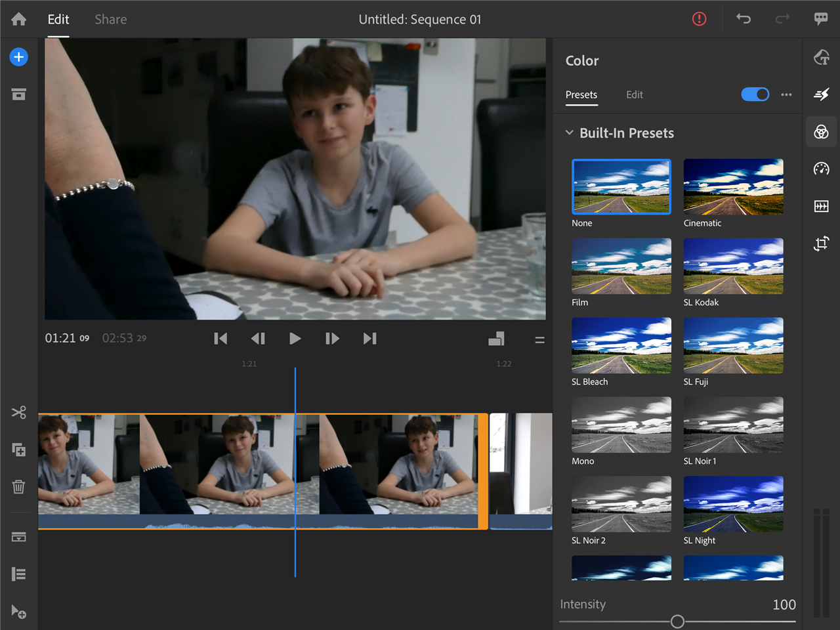Collapse the Built-In Presets section
The height and width of the screenshot is (630, 840).
[570, 133]
